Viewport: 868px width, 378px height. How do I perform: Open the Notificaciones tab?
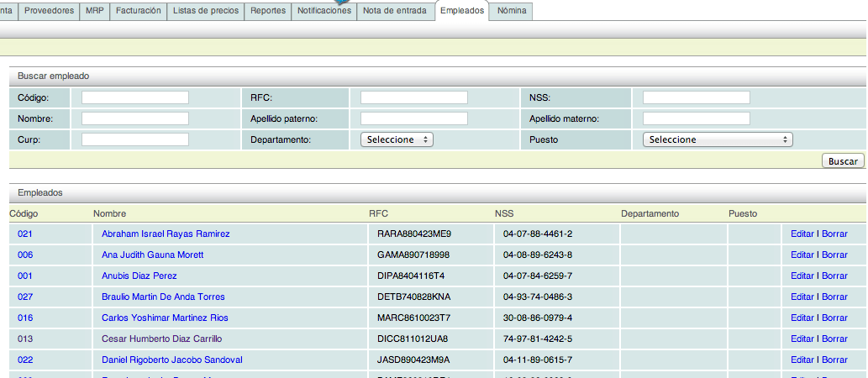click(x=324, y=11)
